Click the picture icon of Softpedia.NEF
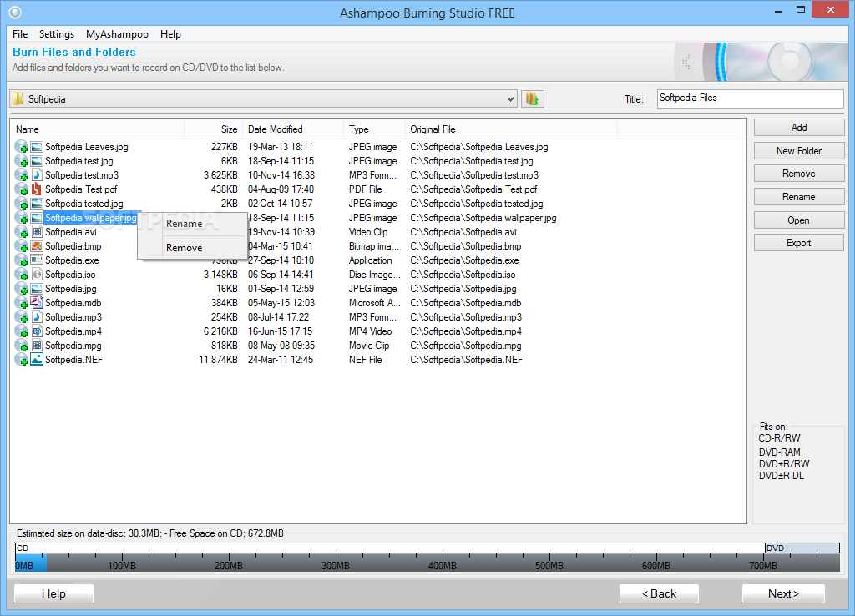 (x=37, y=359)
